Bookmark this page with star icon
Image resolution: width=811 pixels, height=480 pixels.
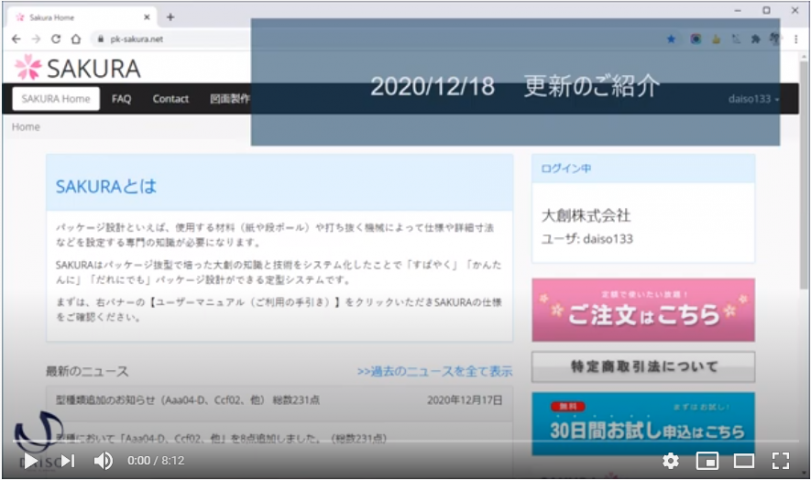tap(671, 39)
